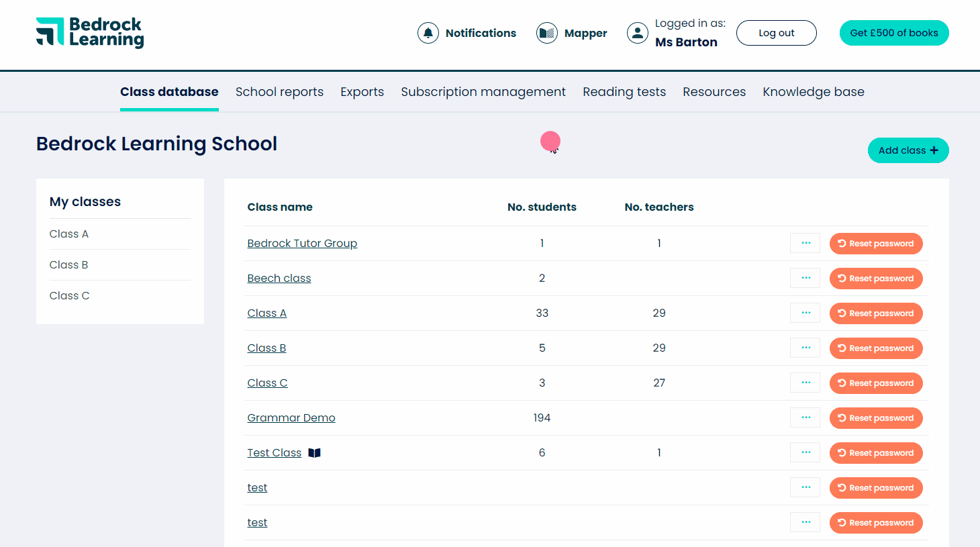Viewport: 980px width, 547px height.
Task: Reset password for first test row
Action: 876,488
